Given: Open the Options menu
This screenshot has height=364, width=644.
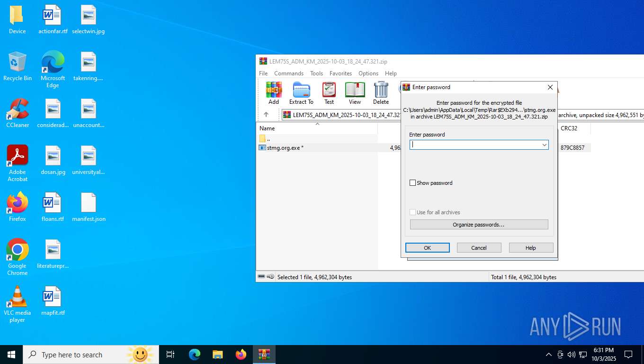Looking at the screenshot, I should click(368, 73).
